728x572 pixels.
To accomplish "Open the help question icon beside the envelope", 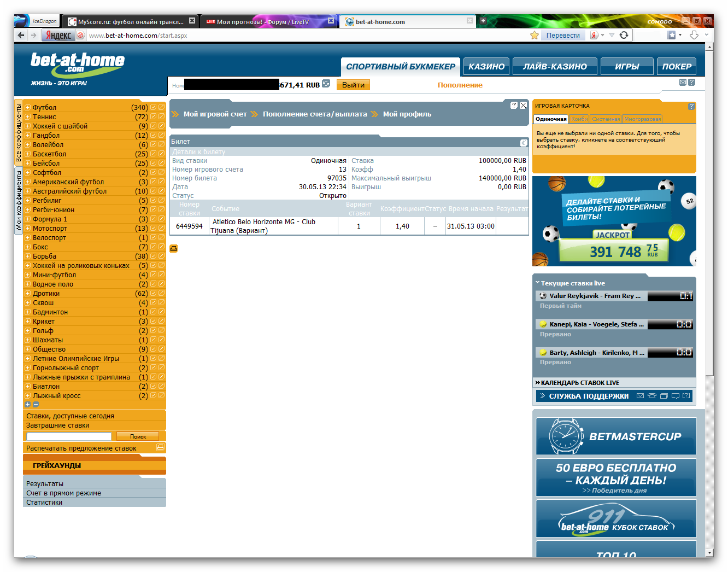I will [x=691, y=83].
